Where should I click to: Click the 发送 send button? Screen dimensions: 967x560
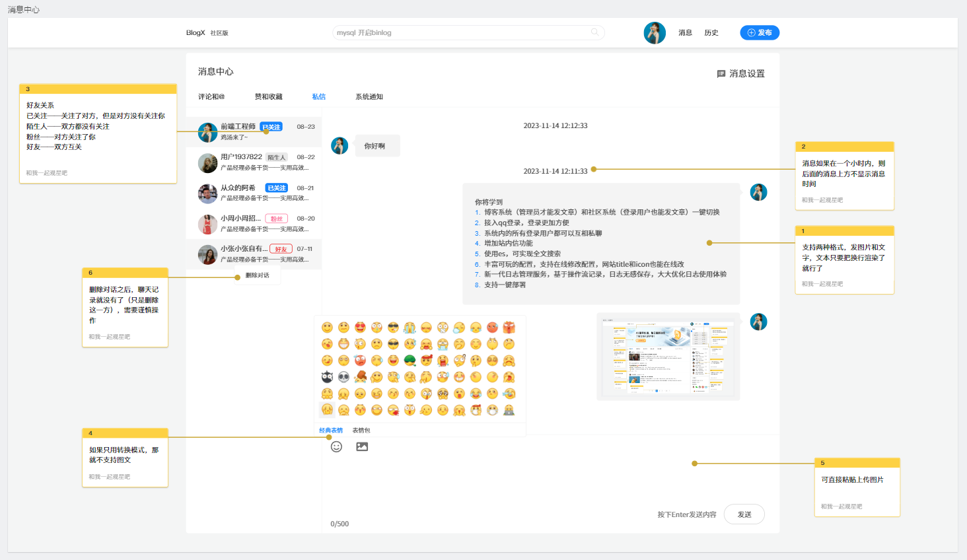click(744, 514)
